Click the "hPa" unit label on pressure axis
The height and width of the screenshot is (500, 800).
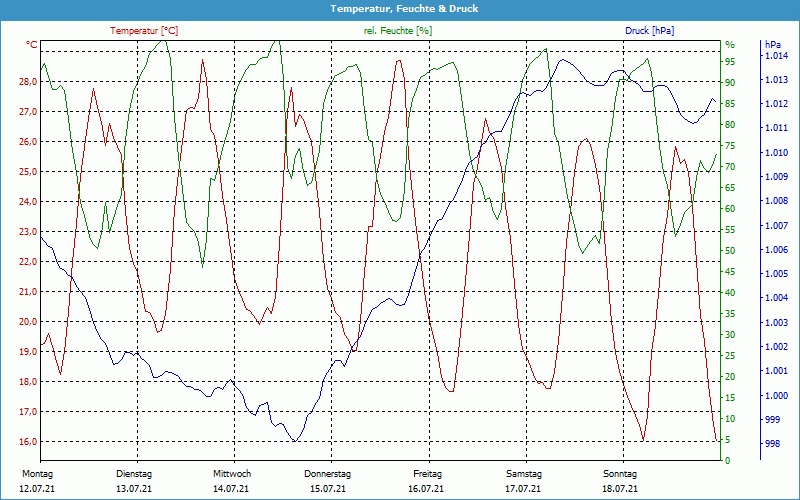pyautogui.click(x=772, y=45)
